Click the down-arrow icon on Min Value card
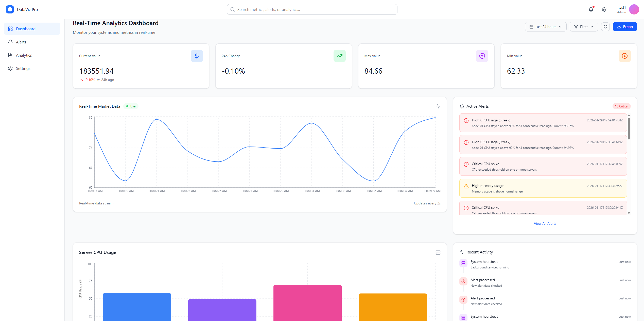 [x=624, y=56]
